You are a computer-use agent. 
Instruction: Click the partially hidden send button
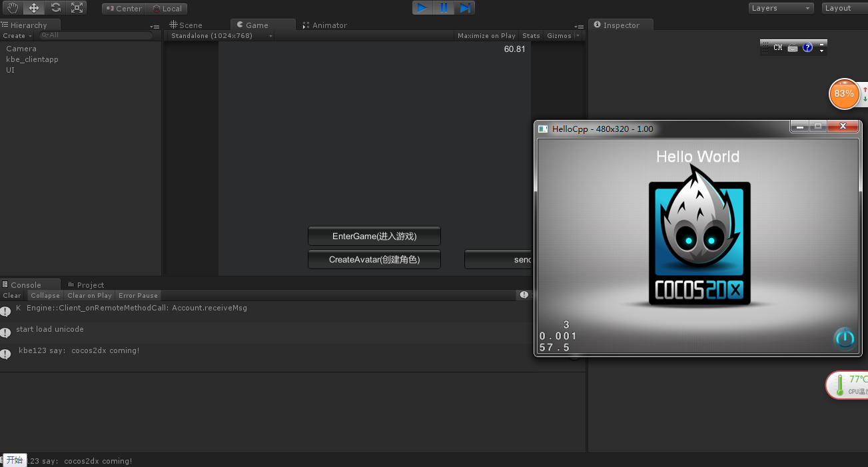[498, 259]
